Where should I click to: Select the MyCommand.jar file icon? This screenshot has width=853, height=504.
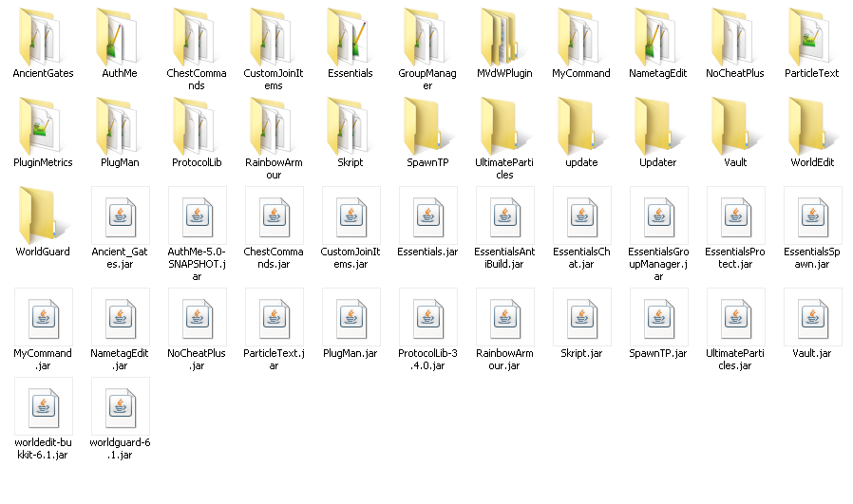(44, 318)
